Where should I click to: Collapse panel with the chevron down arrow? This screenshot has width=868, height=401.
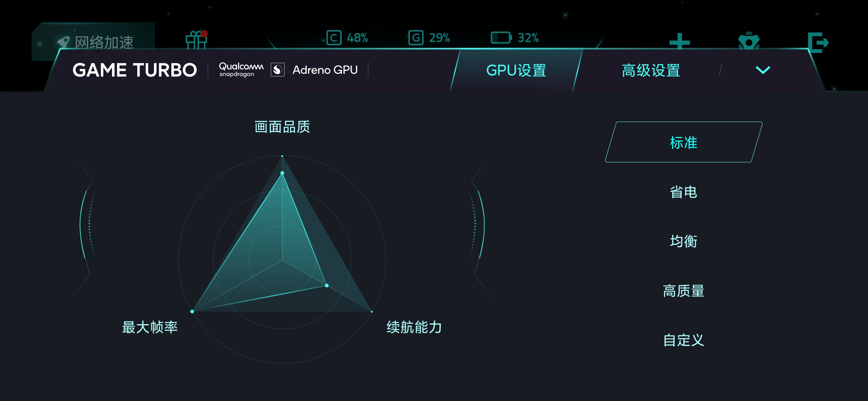click(x=763, y=70)
